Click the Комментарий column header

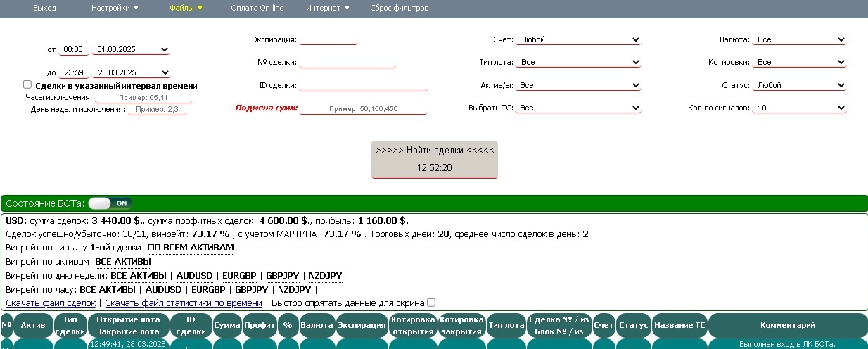(x=788, y=325)
